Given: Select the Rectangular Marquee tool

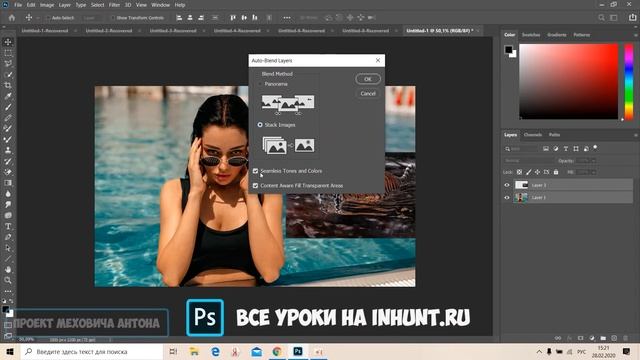Looking at the screenshot, I should [8, 53].
